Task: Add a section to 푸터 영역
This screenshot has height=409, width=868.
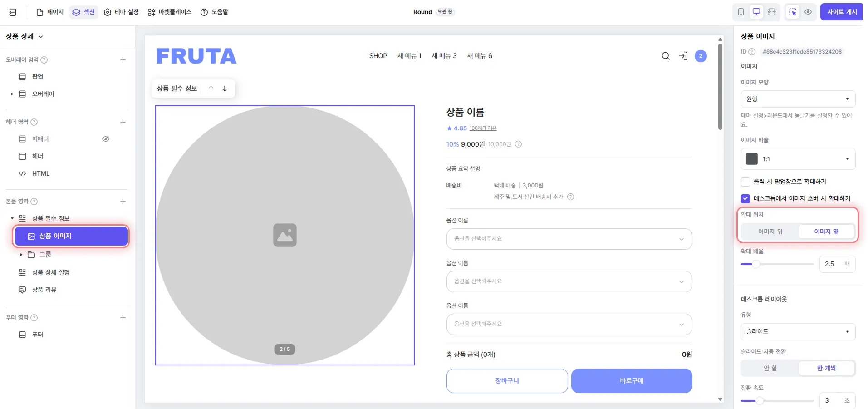Action: (123, 318)
